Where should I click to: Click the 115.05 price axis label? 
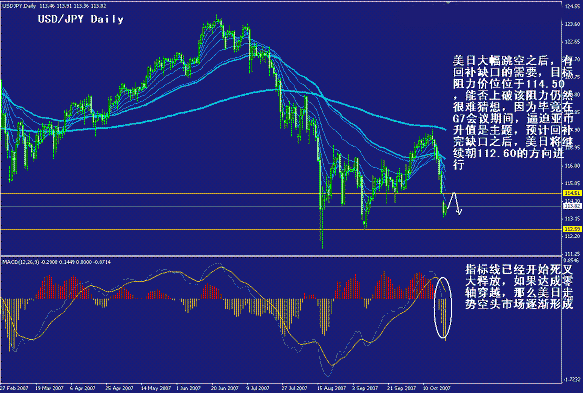573,183
